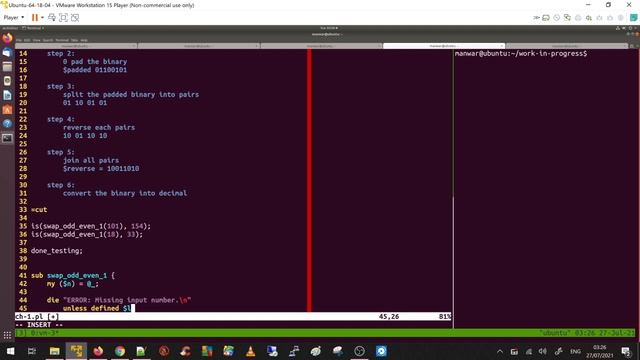Open the Player menu in VMware

click(13, 18)
